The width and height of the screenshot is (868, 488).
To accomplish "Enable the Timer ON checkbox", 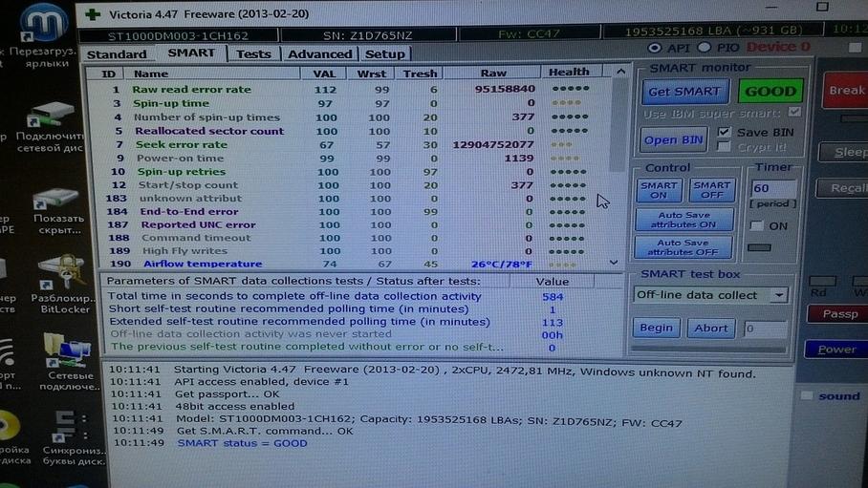I will click(x=756, y=225).
